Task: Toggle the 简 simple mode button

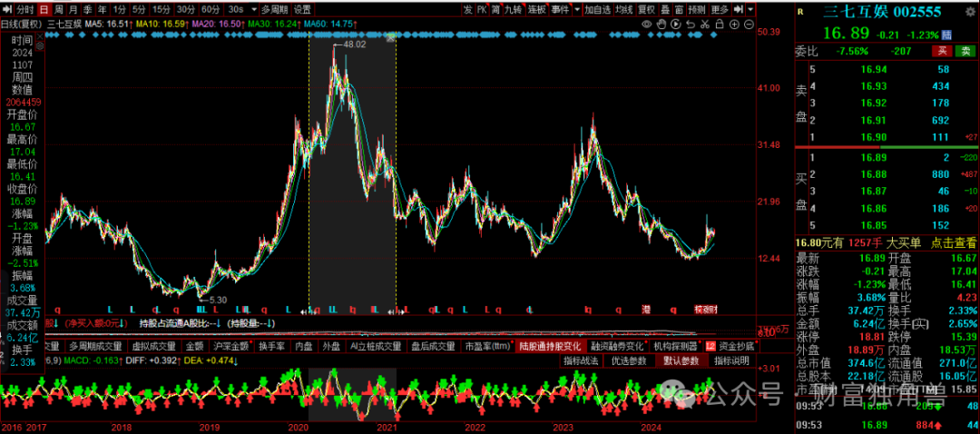Action: tap(497, 9)
